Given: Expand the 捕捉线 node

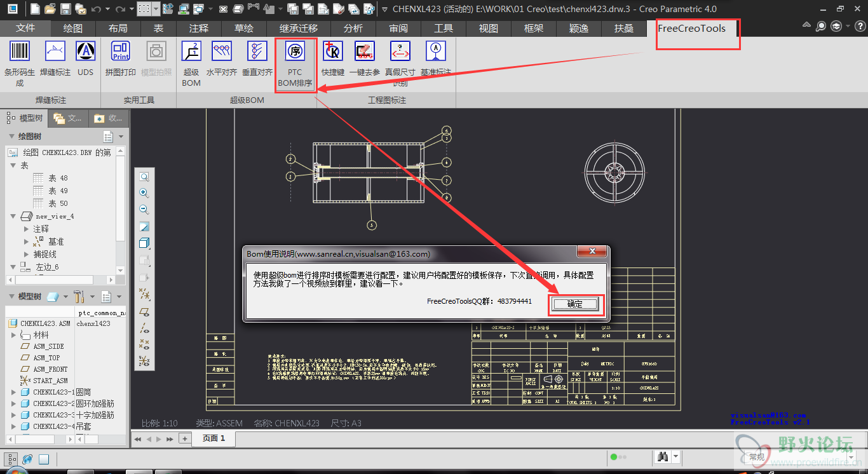Looking at the screenshot, I should tap(27, 254).
